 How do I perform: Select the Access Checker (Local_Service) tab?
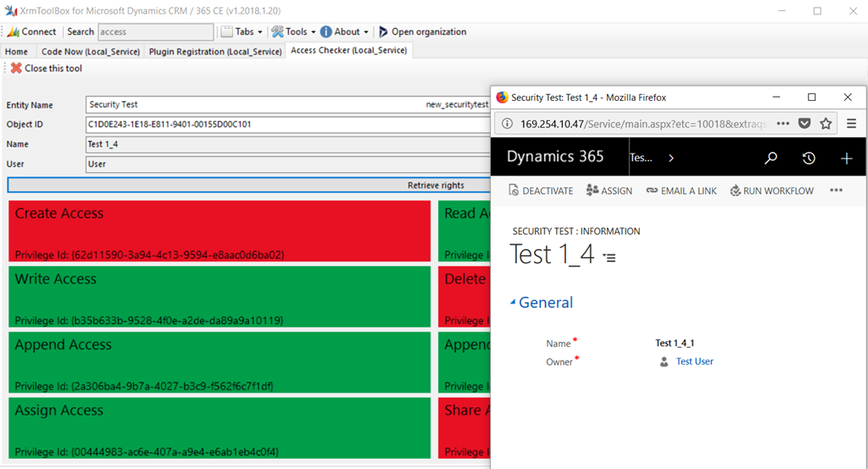click(348, 50)
